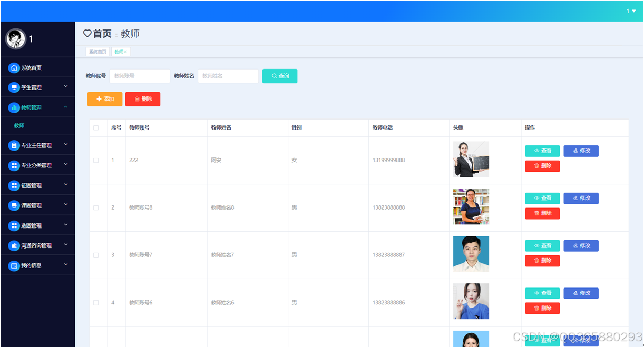Image resolution: width=644 pixels, height=347 pixels.
Task: Click 删除 for 教师姓名8
Action: pos(542,213)
